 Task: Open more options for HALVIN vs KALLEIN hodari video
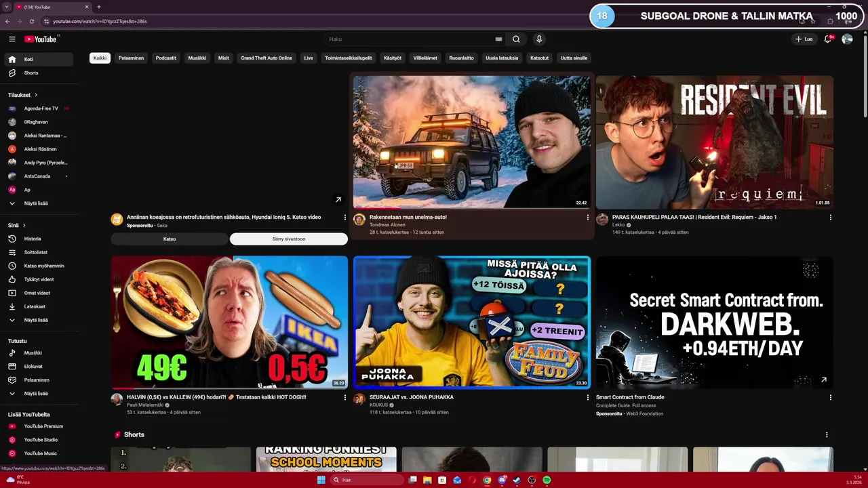click(x=344, y=398)
